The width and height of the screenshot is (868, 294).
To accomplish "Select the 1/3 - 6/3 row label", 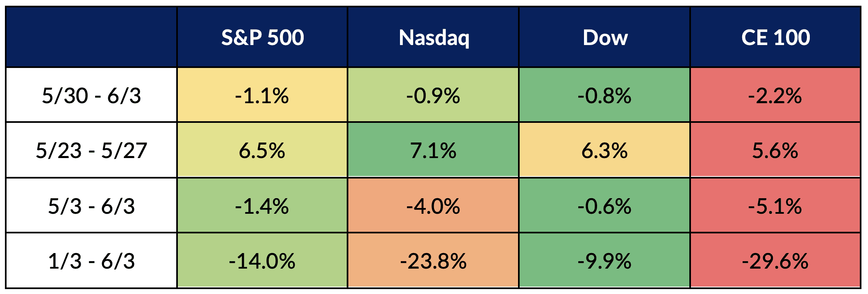I will (91, 261).
